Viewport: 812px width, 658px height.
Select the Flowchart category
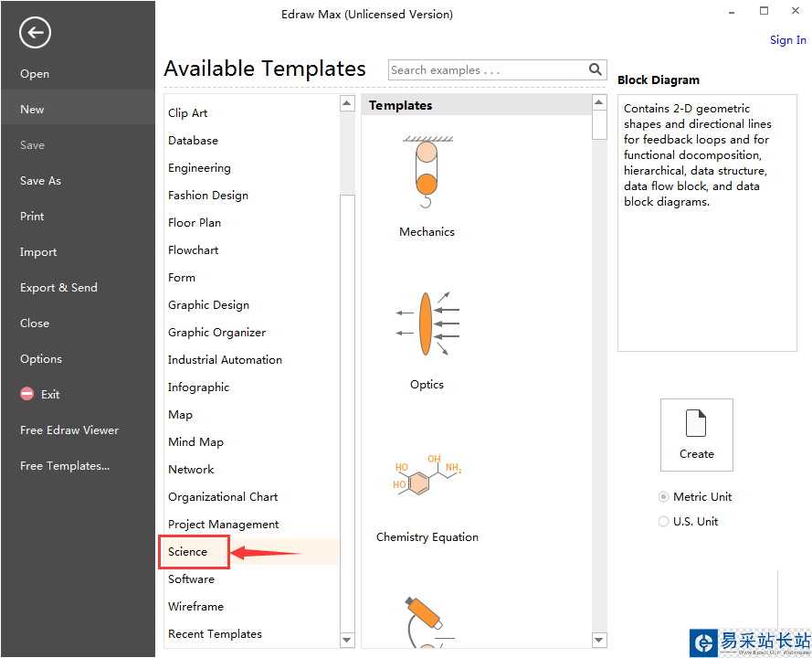pyautogui.click(x=194, y=250)
